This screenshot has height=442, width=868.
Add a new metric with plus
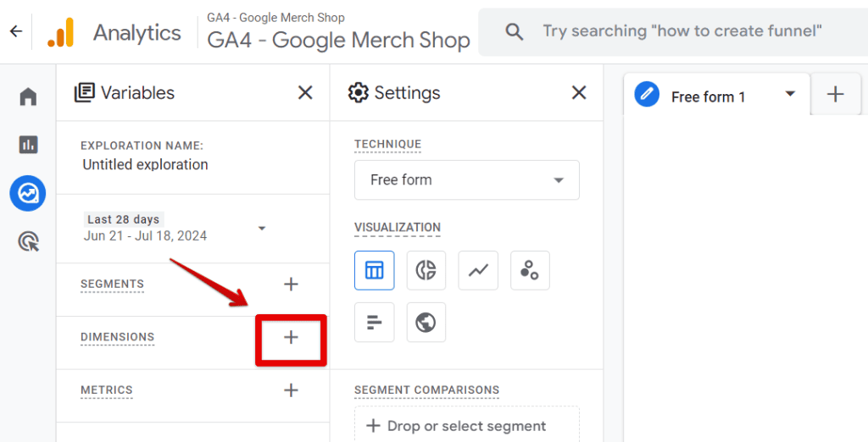click(291, 390)
